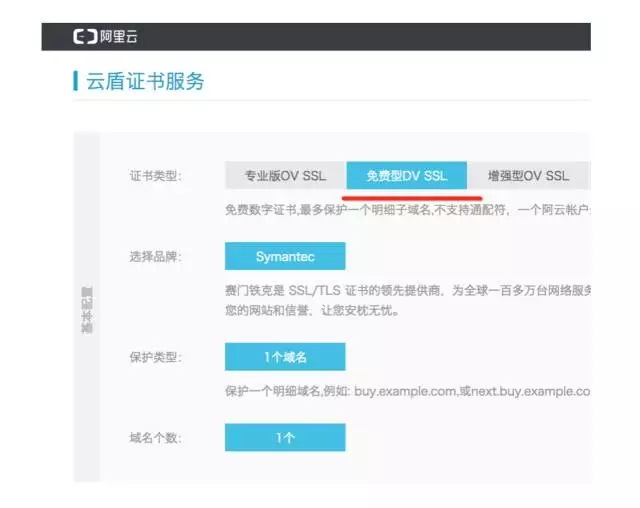The image size is (640, 508).
Task: Click the vertical sidebar label
Action: point(87,310)
